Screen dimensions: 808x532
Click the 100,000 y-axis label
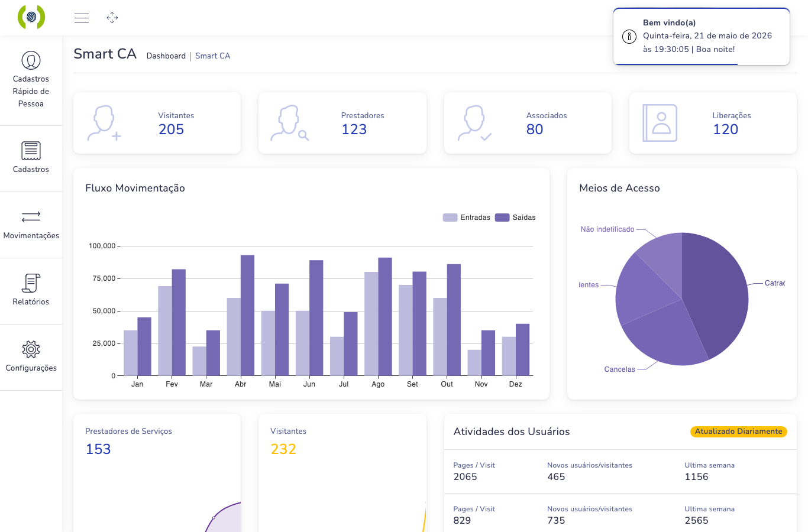click(x=102, y=246)
